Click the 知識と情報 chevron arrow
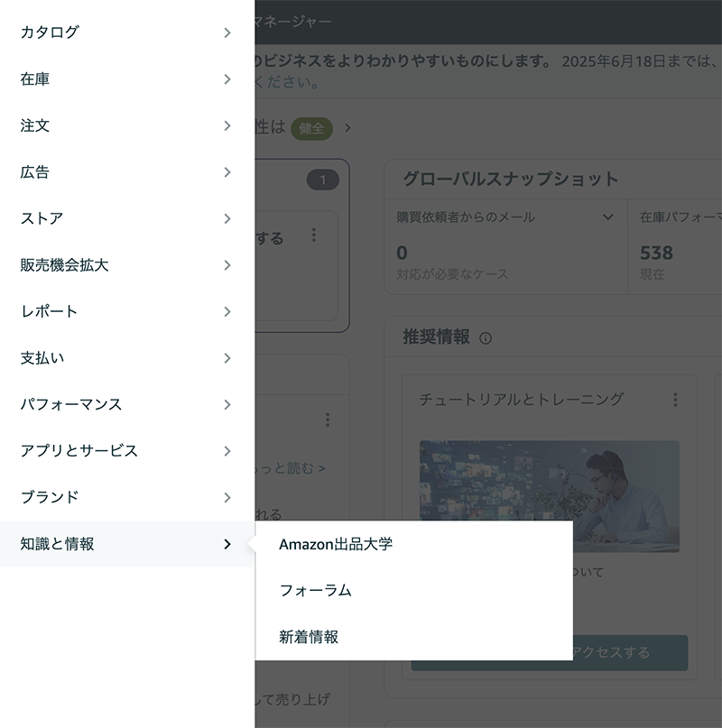Image resolution: width=722 pixels, height=728 pixels. pos(227,544)
